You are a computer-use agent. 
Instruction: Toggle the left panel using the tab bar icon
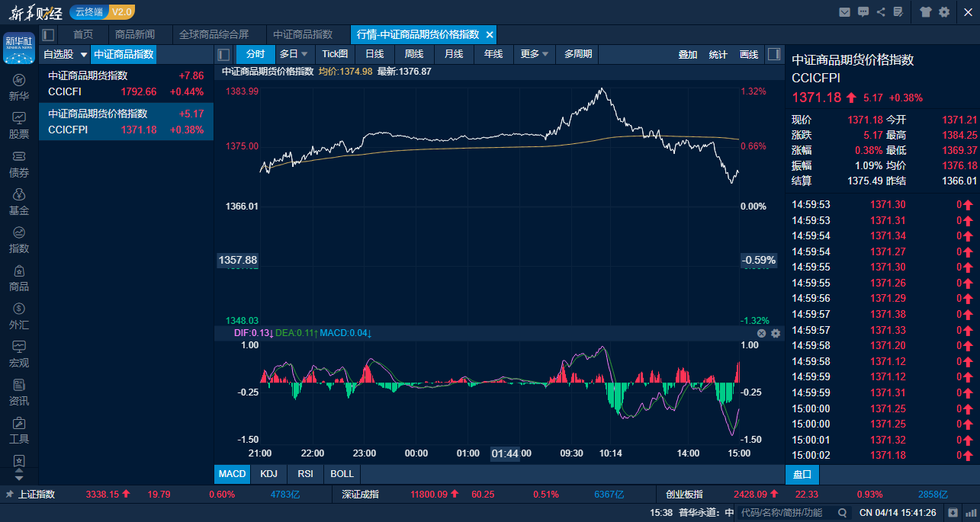(49, 34)
